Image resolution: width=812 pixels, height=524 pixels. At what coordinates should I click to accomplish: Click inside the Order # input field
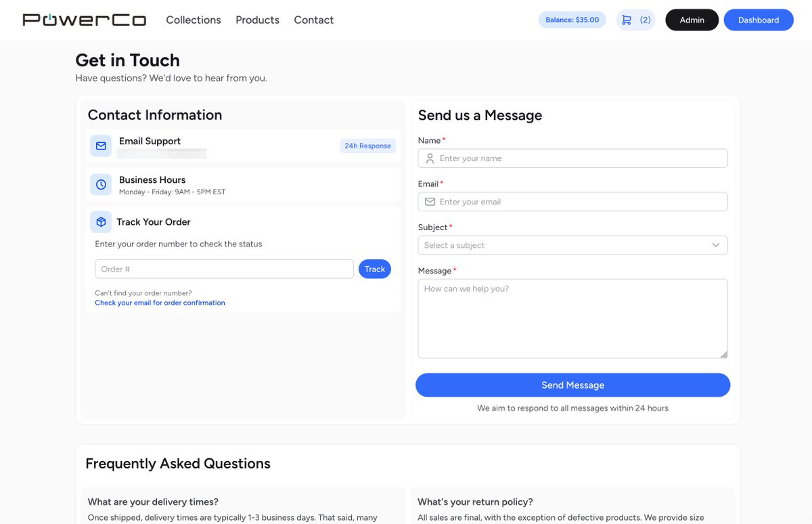click(x=223, y=269)
